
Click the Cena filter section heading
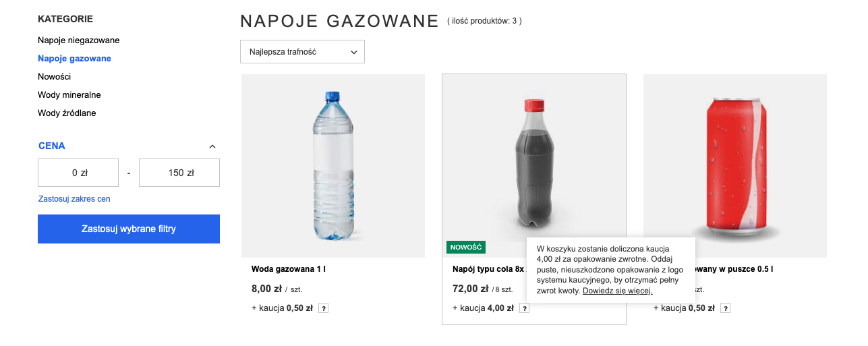pos(52,146)
